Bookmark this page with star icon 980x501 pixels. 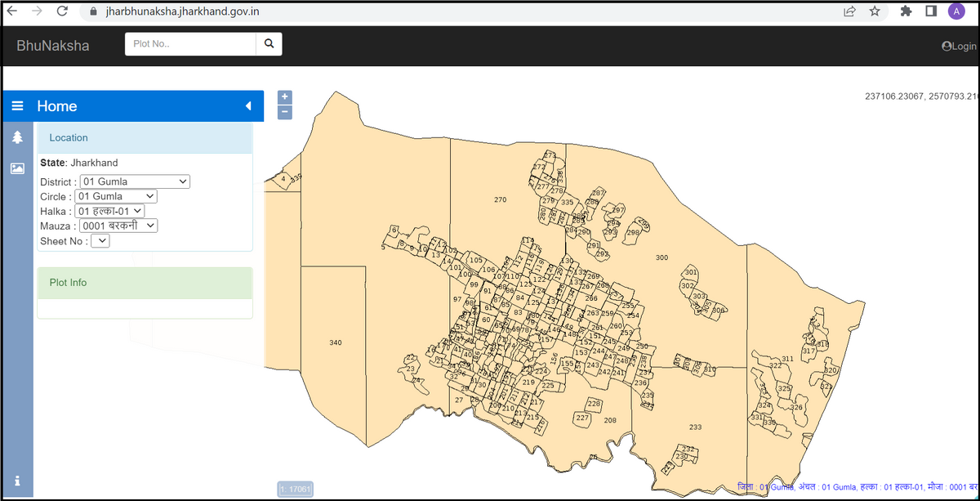click(875, 11)
